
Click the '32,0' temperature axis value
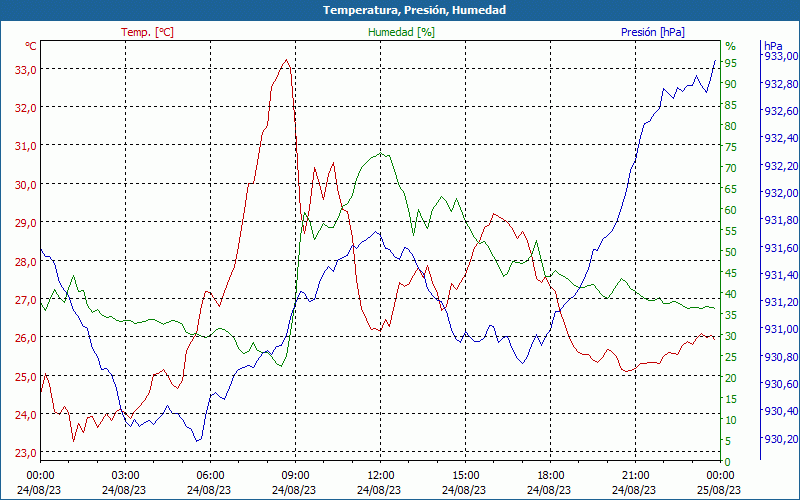(x=25, y=108)
